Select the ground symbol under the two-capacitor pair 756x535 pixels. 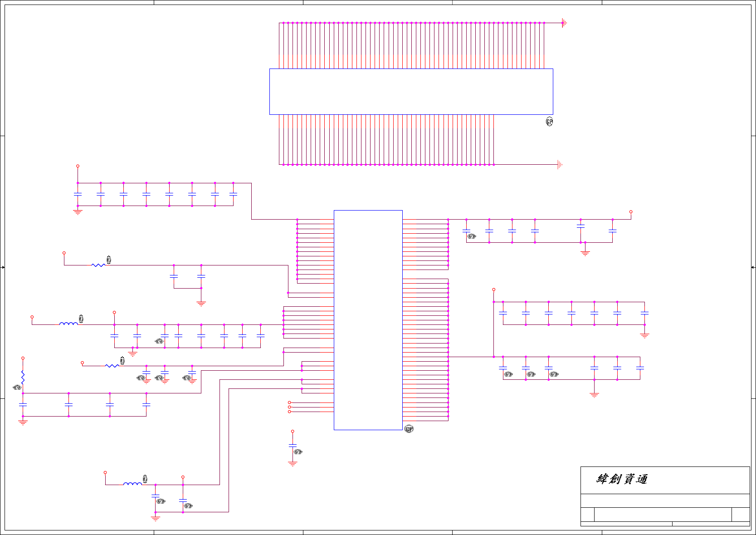tap(201, 304)
